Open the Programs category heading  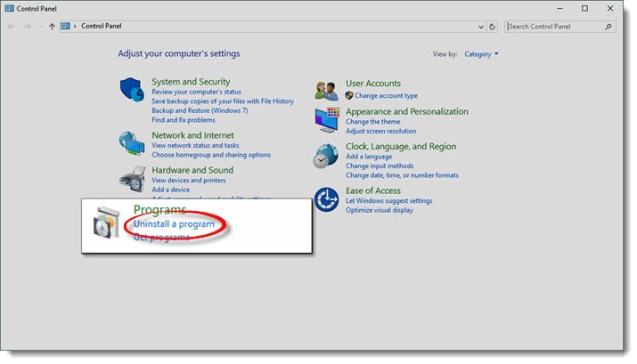click(159, 209)
